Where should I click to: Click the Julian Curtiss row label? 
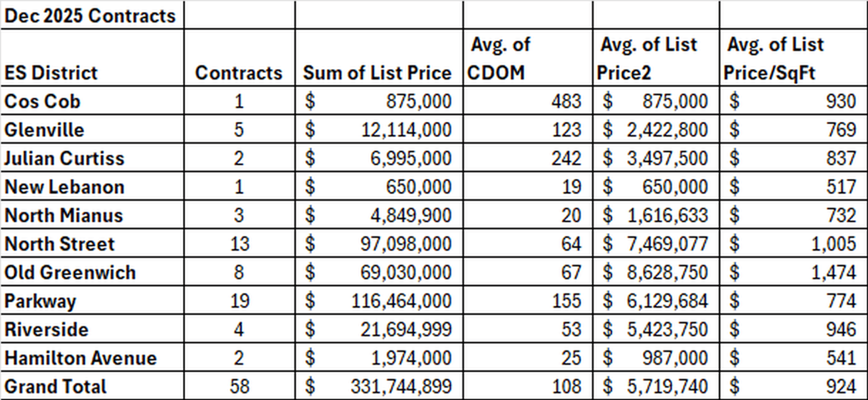(65, 158)
